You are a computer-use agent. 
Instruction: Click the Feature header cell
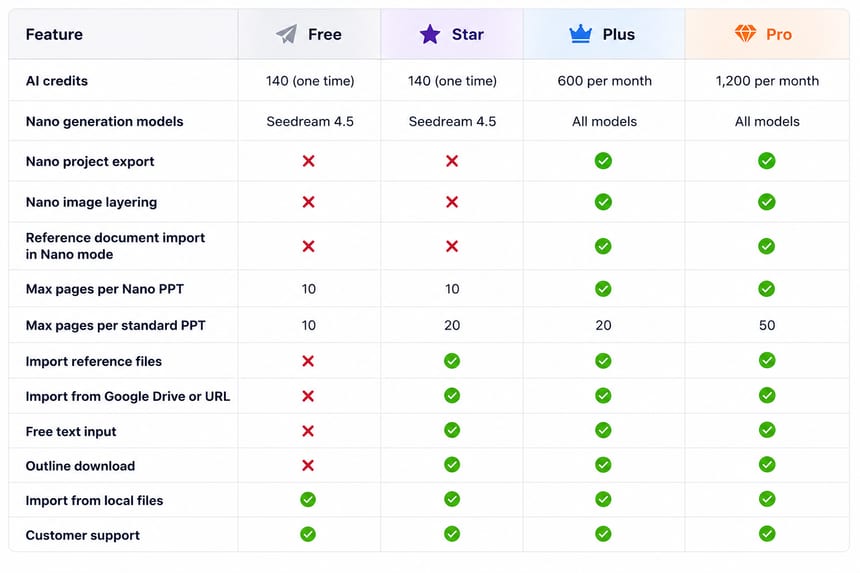pos(123,34)
